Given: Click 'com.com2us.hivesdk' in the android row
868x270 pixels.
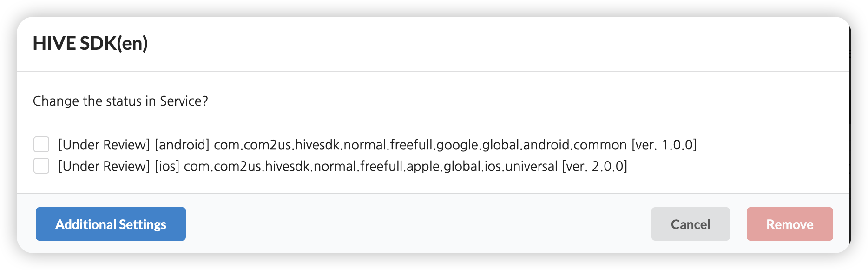Looking at the screenshot, I should (277, 145).
